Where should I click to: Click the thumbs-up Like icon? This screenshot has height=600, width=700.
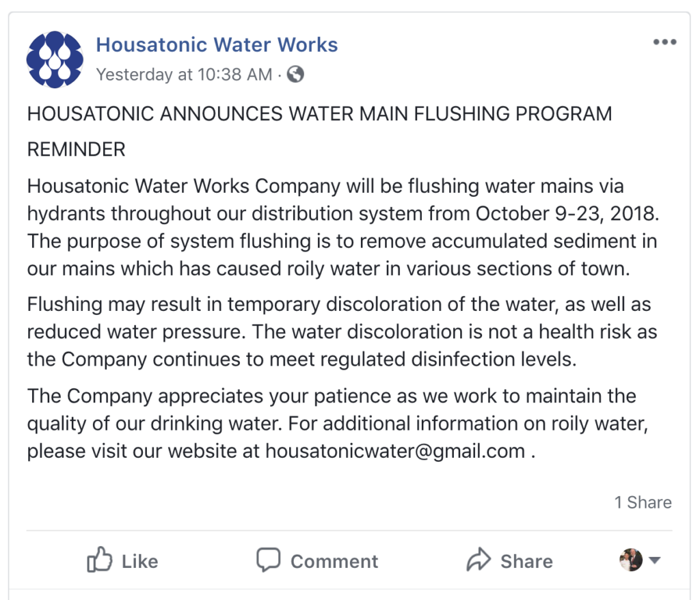pos(99,560)
